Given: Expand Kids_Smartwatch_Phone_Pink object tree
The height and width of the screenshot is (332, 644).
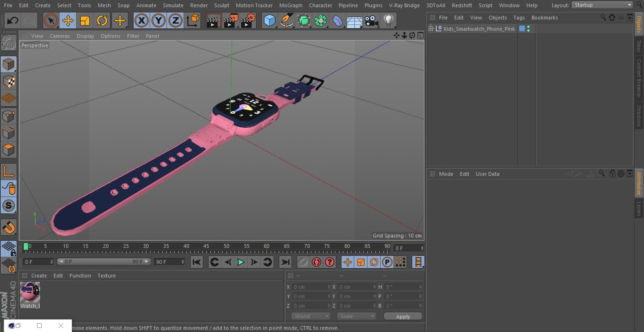Looking at the screenshot, I should coord(431,28).
